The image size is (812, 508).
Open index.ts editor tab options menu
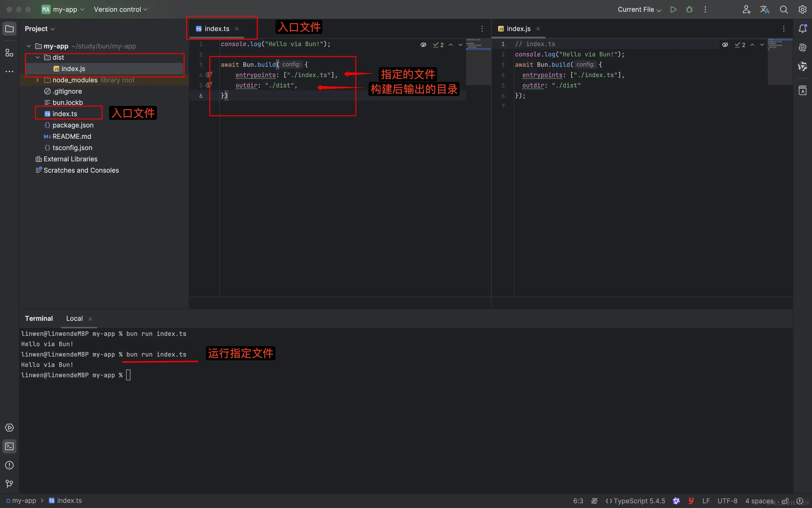[x=482, y=29]
